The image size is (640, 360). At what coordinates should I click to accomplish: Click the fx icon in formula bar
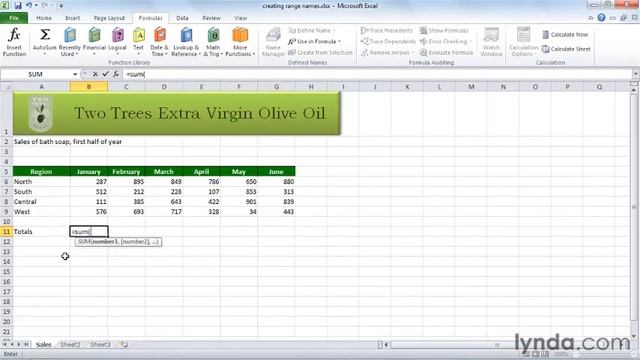click(x=116, y=74)
